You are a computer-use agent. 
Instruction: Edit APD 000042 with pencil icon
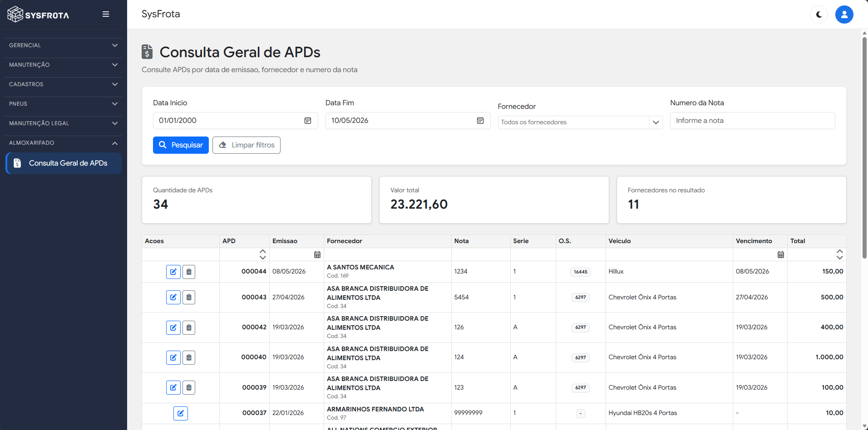point(173,327)
